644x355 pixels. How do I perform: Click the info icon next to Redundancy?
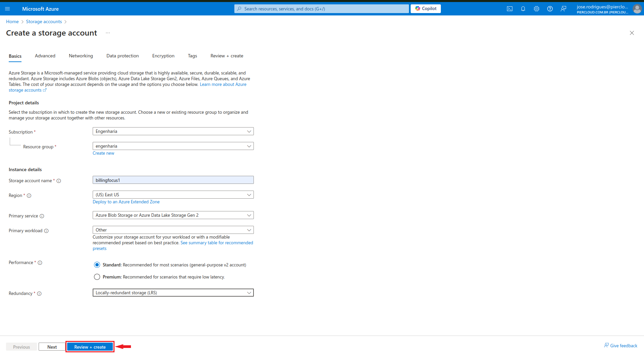click(x=39, y=294)
